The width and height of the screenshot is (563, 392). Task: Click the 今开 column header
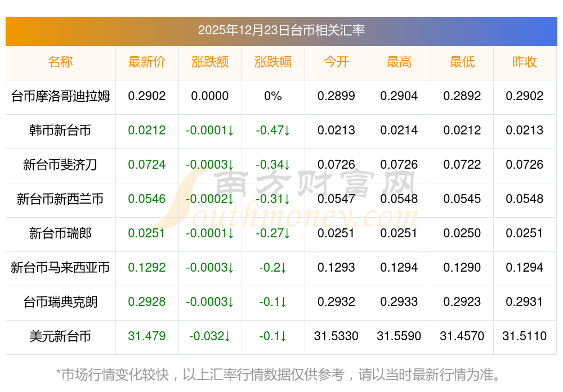click(336, 62)
